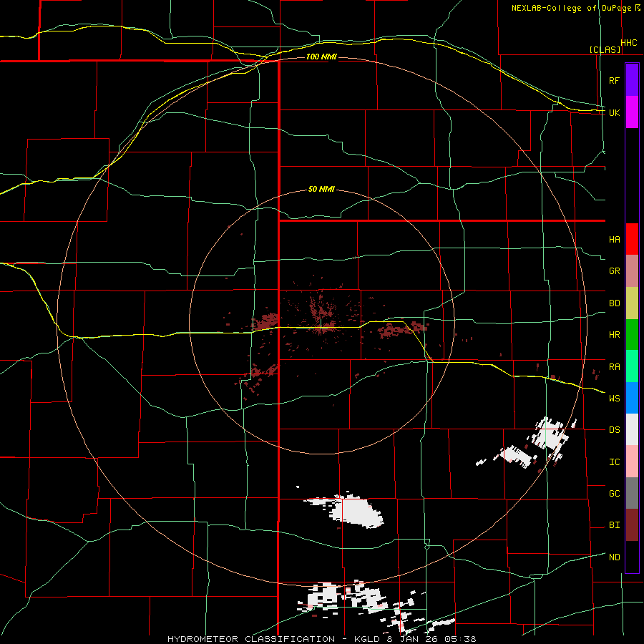Click the 50 NMI range ring label

(321, 190)
